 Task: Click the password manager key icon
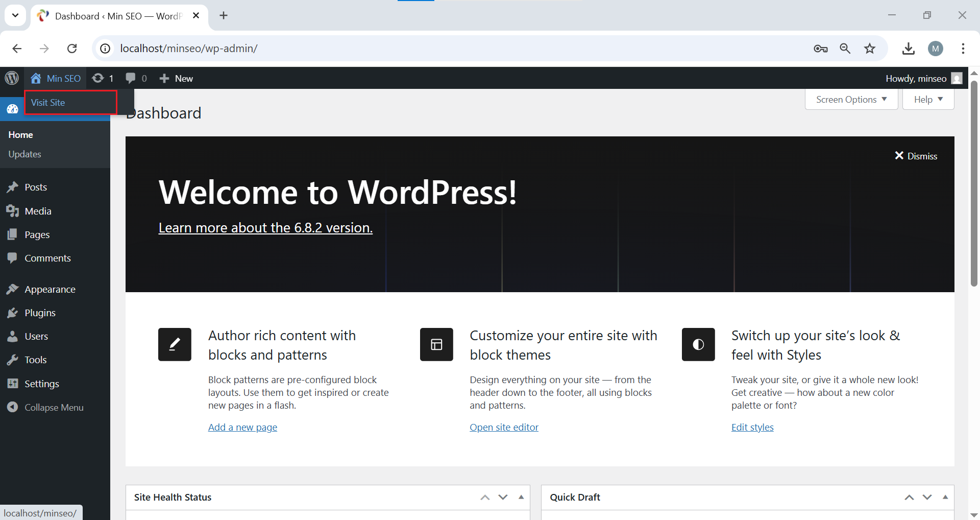[820, 49]
